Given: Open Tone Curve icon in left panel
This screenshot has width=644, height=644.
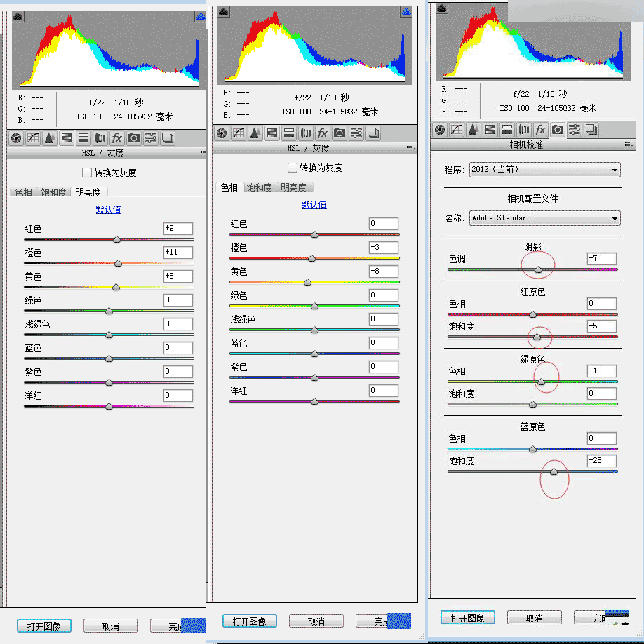Looking at the screenshot, I should pyautogui.click(x=33, y=138).
